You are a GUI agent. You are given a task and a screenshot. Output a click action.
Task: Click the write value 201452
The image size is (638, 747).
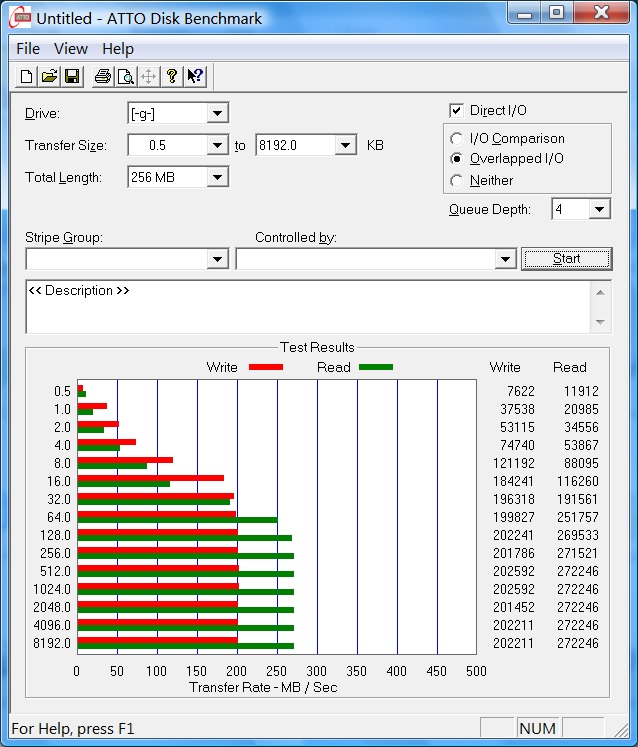514,607
